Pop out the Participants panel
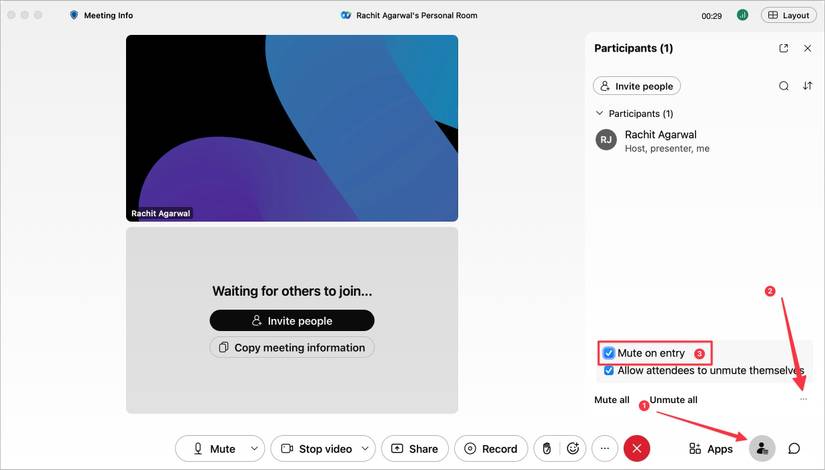This screenshot has height=470, width=825. coord(784,48)
